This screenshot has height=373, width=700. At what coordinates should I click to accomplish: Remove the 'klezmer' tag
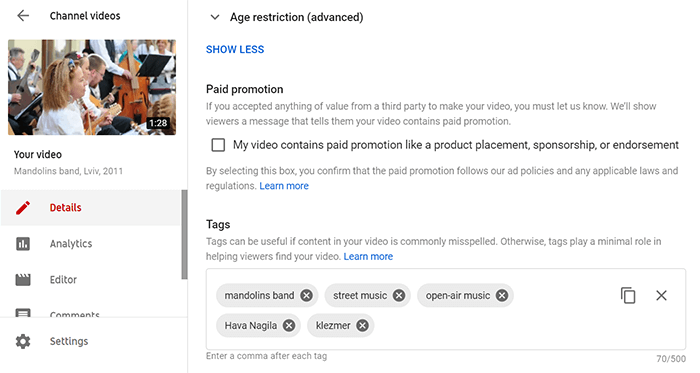(x=362, y=326)
